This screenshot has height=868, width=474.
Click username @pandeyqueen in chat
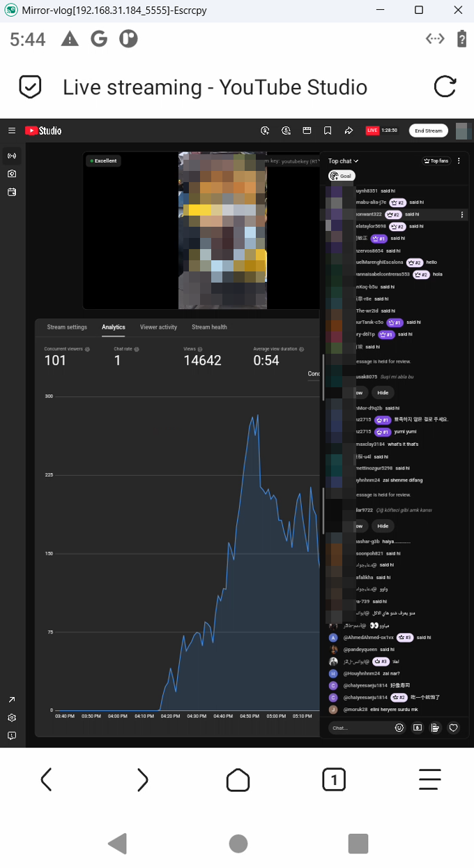pos(360,650)
